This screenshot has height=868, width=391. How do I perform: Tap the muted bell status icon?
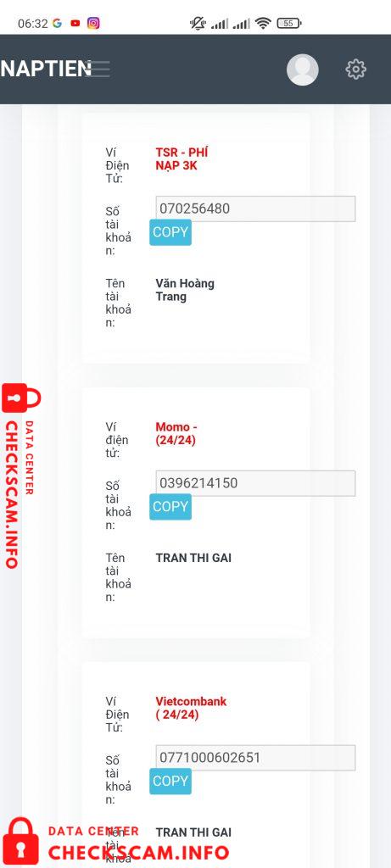point(198,23)
